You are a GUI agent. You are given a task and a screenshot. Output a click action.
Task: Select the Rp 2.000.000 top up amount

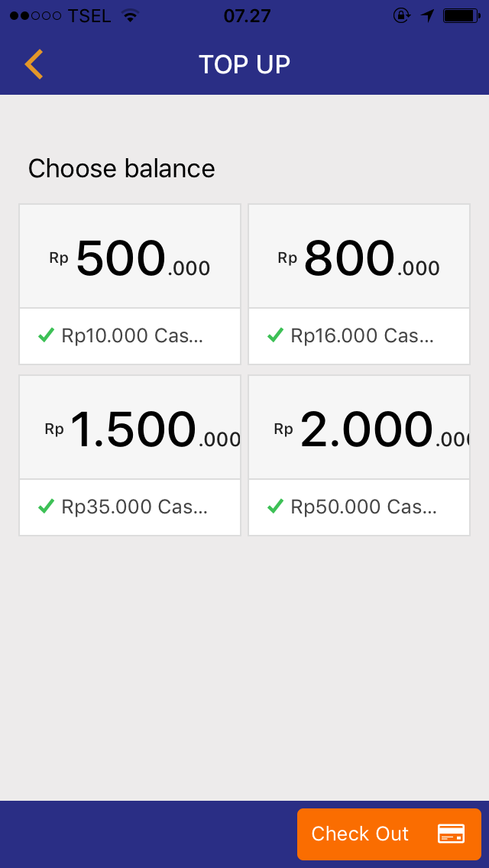point(359,429)
